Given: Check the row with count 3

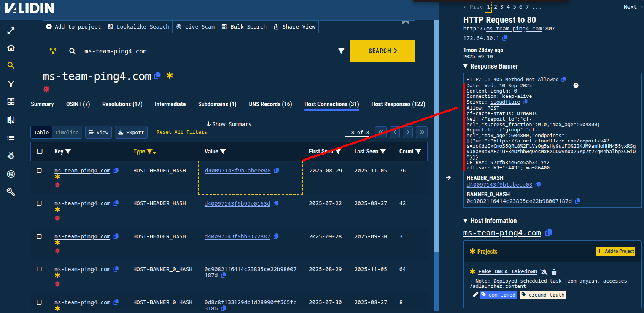Looking at the screenshot, I should pyautogui.click(x=39, y=236).
